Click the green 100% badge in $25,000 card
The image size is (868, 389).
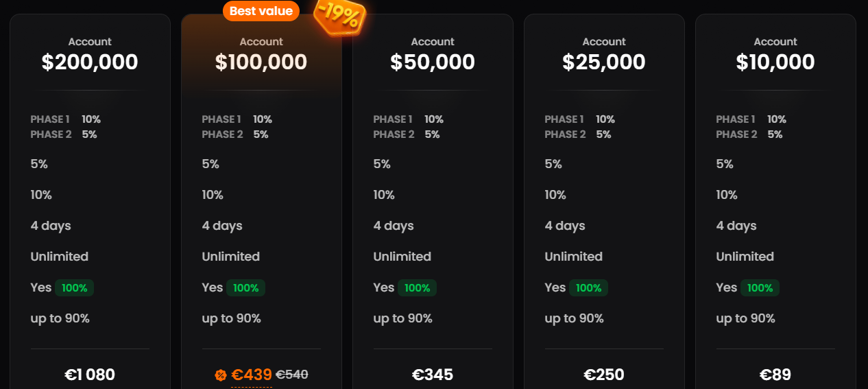click(x=588, y=288)
